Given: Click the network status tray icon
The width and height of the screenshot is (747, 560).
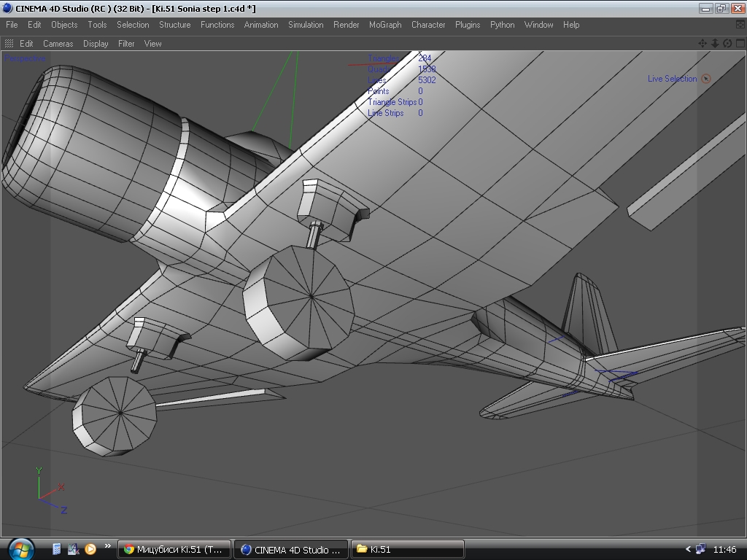Looking at the screenshot, I should tap(701, 549).
